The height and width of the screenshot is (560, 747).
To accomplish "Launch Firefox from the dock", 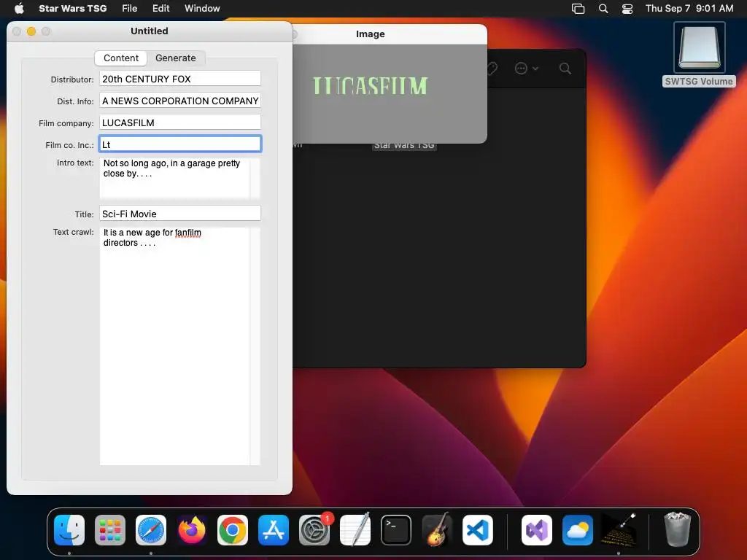I will [192, 529].
